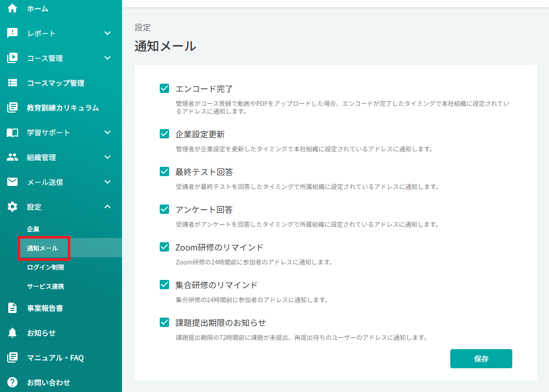Image resolution: width=549 pixels, height=392 pixels.
Task: Click the マニュアル・FAQ library icon
Action: [x=12, y=357]
